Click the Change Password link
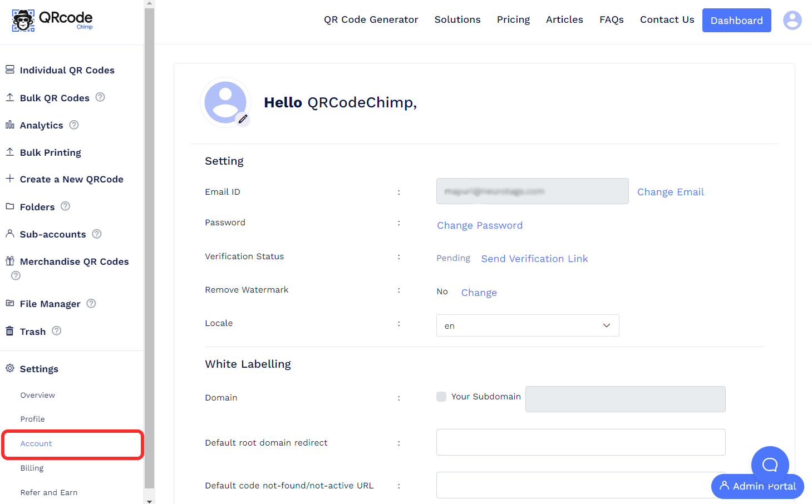Image resolution: width=812 pixels, height=504 pixels. click(479, 225)
